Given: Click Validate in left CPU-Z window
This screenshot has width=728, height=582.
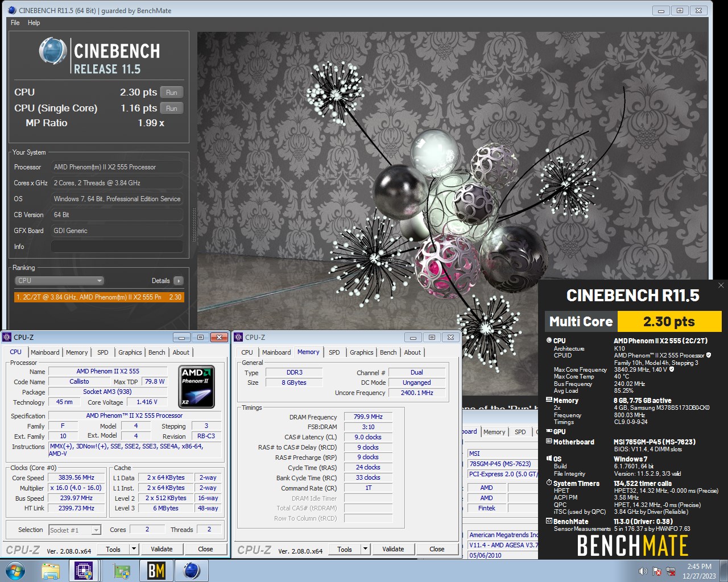Looking at the screenshot, I should click(x=162, y=549).
